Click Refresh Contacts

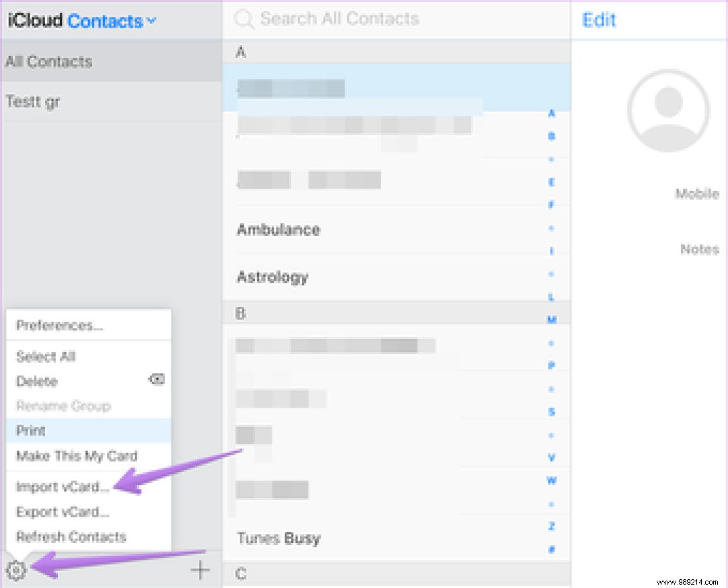tap(70, 537)
